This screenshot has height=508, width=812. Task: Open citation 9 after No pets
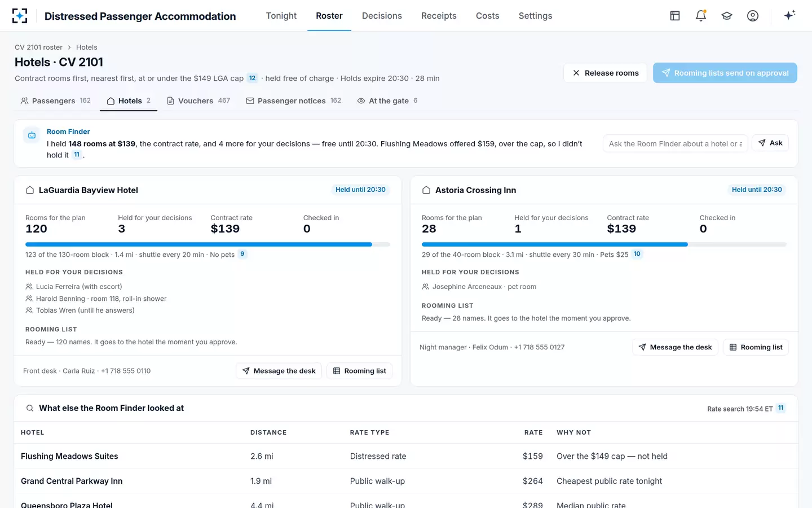(x=242, y=254)
